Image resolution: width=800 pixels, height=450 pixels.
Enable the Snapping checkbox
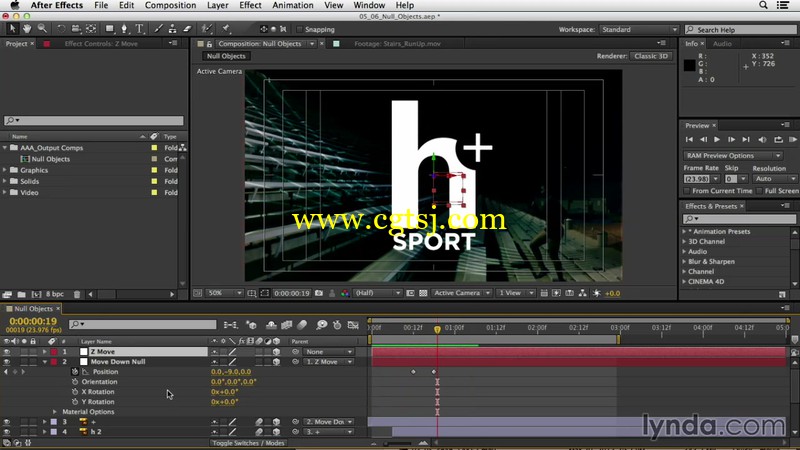(300, 29)
